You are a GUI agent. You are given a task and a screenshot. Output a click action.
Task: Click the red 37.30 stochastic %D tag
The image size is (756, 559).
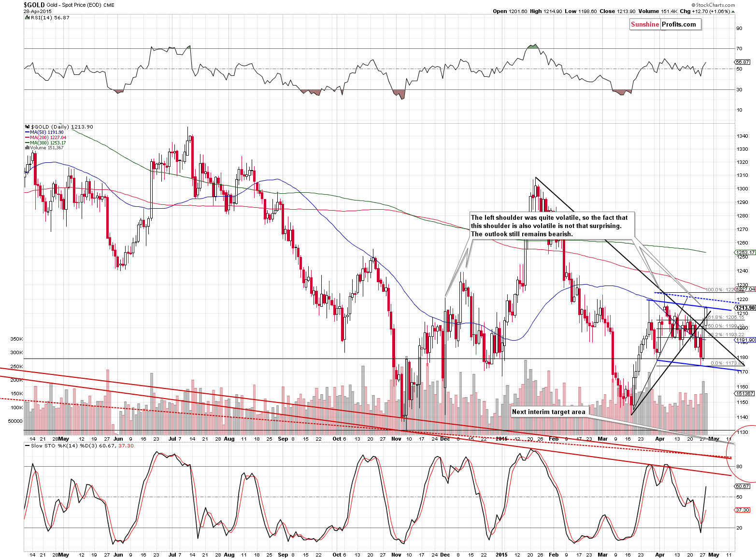click(742, 510)
